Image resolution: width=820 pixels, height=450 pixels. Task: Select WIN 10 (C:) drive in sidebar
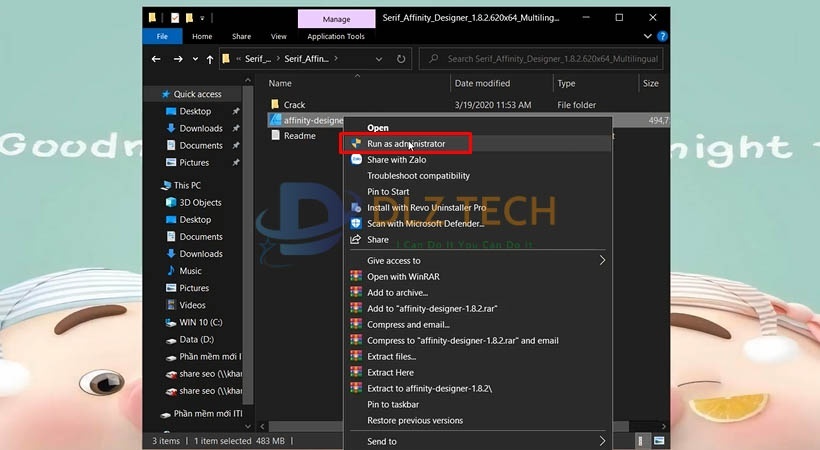click(201, 322)
